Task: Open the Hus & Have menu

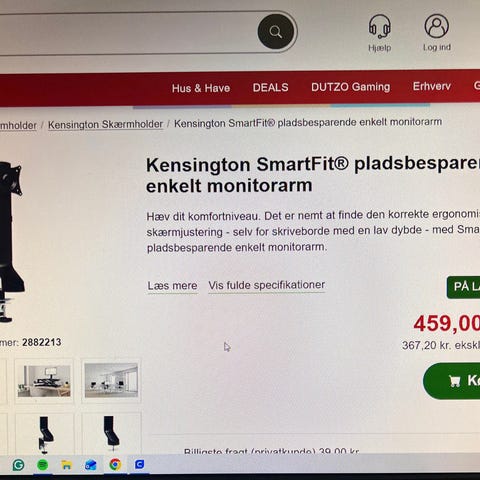Action: coord(201,88)
